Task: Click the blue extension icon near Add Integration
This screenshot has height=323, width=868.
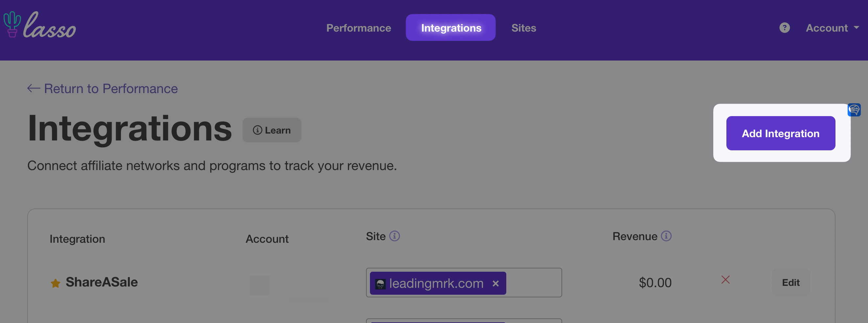Action: pos(854,110)
